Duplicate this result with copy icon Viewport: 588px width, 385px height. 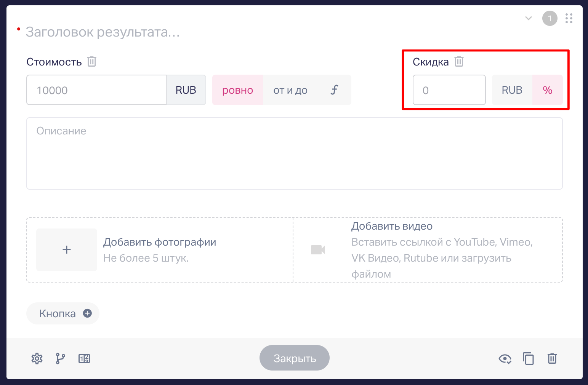(528, 358)
